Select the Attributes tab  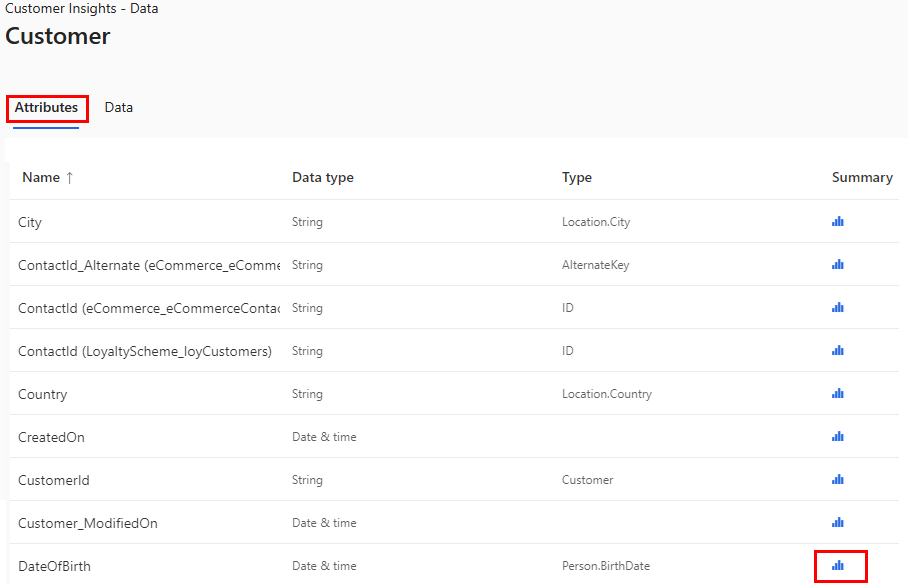(x=47, y=107)
